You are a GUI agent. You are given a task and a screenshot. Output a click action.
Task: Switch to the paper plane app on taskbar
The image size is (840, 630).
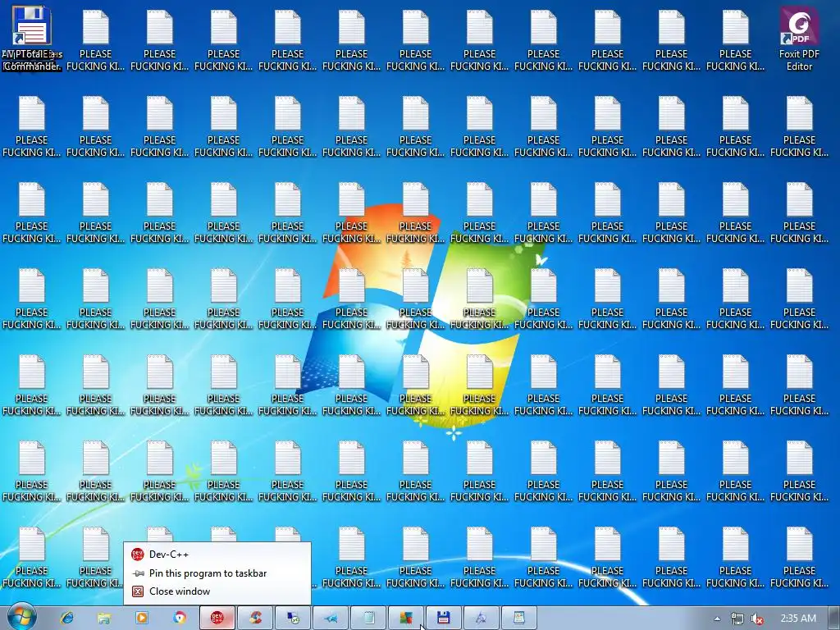pyautogui.click(x=331, y=619)
